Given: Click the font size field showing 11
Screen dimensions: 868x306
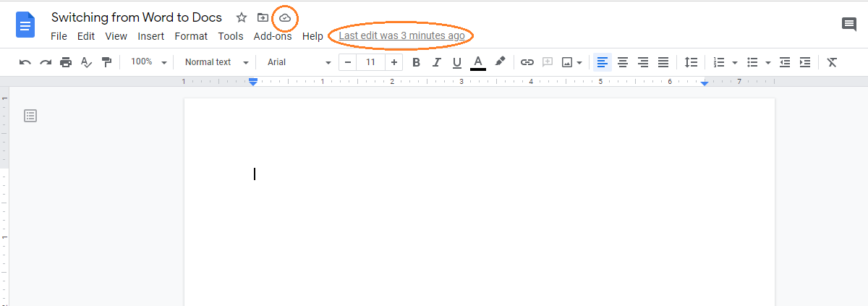Looking at the screenshot, I should [x=371, y=62].
